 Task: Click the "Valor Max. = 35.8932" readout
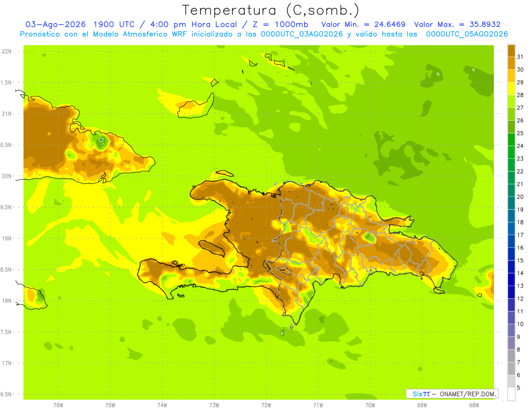click(457, 24)
